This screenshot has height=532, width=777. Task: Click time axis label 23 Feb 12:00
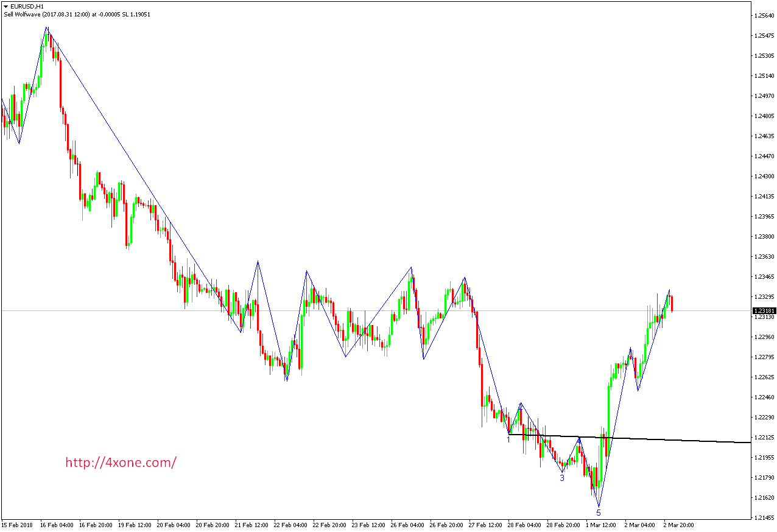tap(369, 525)
